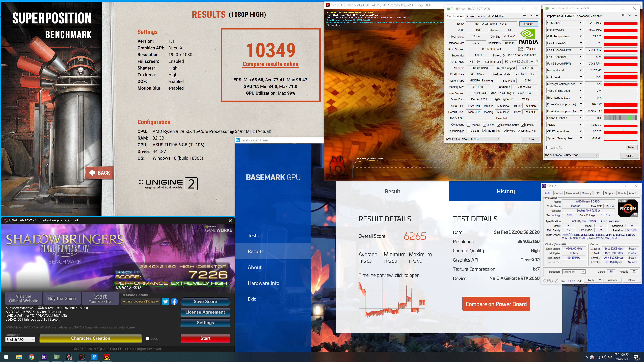
Task: Expand the GPU Clock sensor dropdown
Action: 580,23
